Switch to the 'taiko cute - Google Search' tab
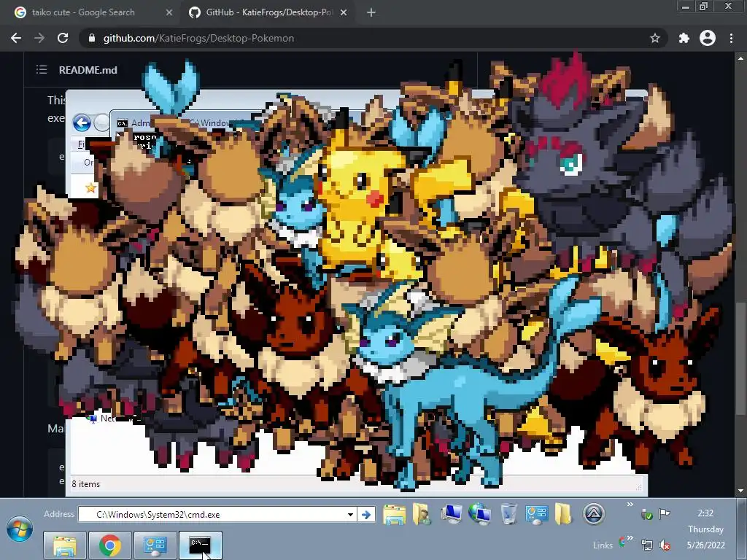747x560 pixels. 83,12
